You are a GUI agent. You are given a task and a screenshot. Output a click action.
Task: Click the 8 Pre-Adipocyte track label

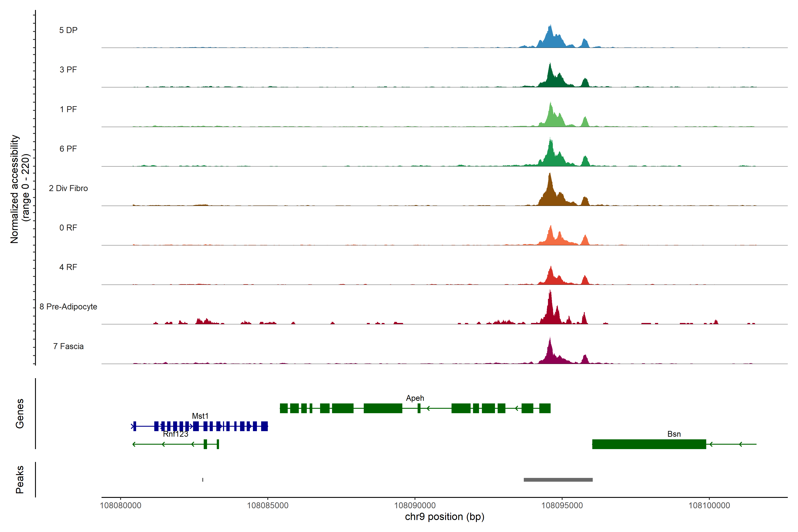(x=68, y=306)
